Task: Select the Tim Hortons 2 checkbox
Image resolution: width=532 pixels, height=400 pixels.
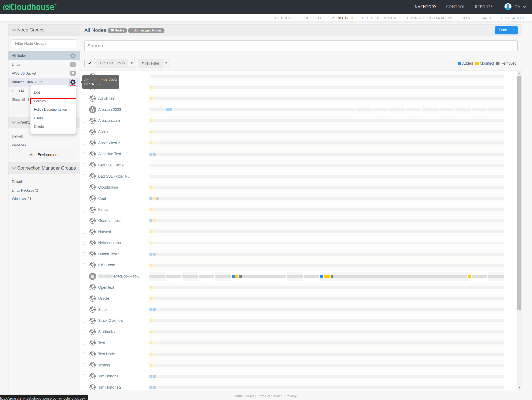Action: pos(84,387)
